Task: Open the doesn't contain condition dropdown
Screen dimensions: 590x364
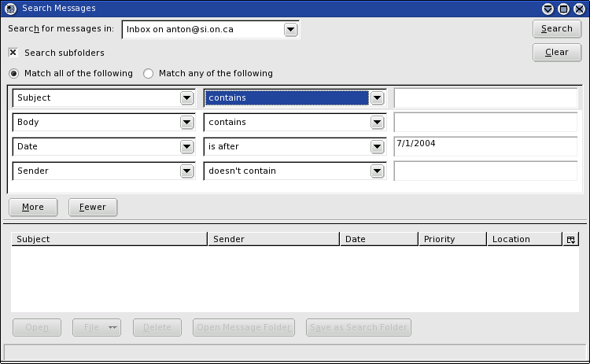Action: point(377,171)
